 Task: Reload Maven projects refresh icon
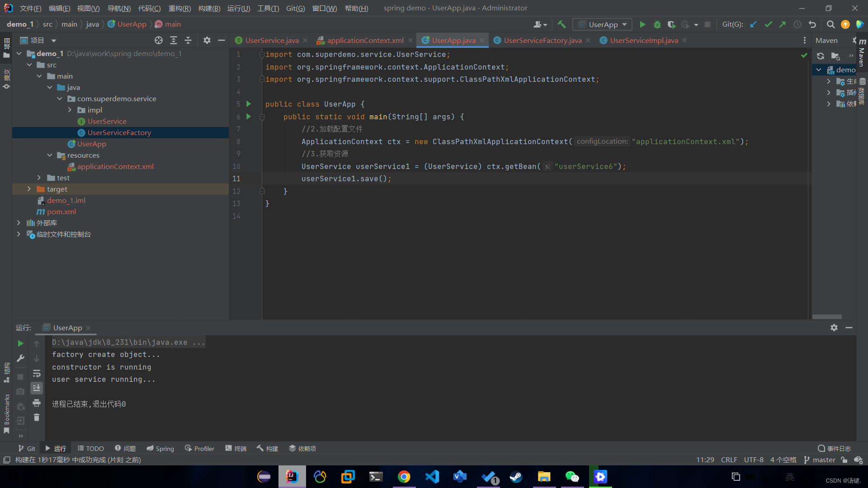pos(821,56)
